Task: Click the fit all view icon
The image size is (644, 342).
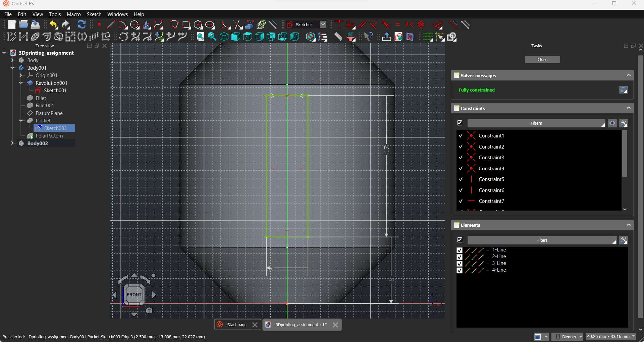Action: (200, 37)
